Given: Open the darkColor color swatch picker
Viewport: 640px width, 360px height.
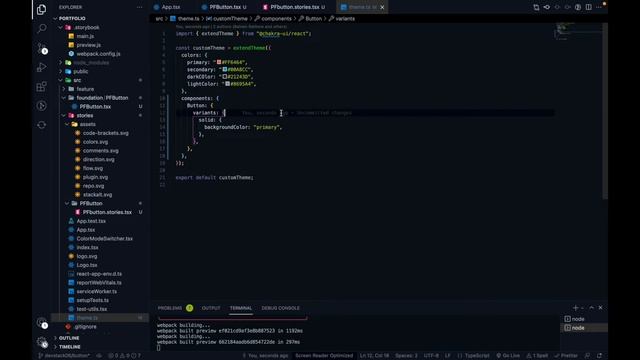Looking at the screenshot, I should point(225,77).
